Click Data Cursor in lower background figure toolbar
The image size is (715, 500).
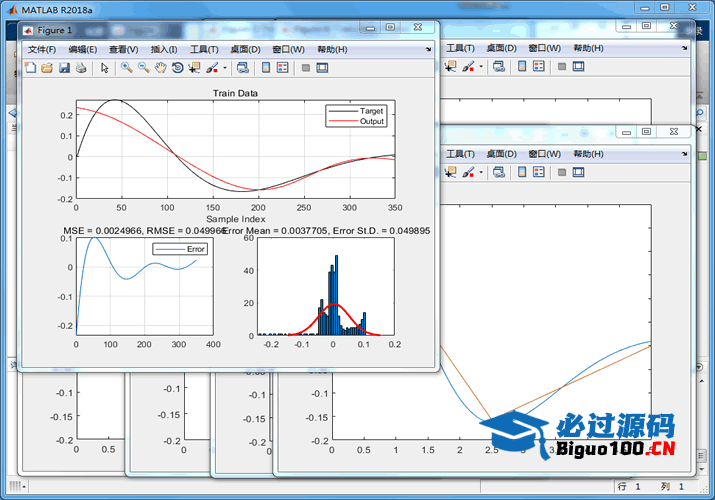coord(451,172)
